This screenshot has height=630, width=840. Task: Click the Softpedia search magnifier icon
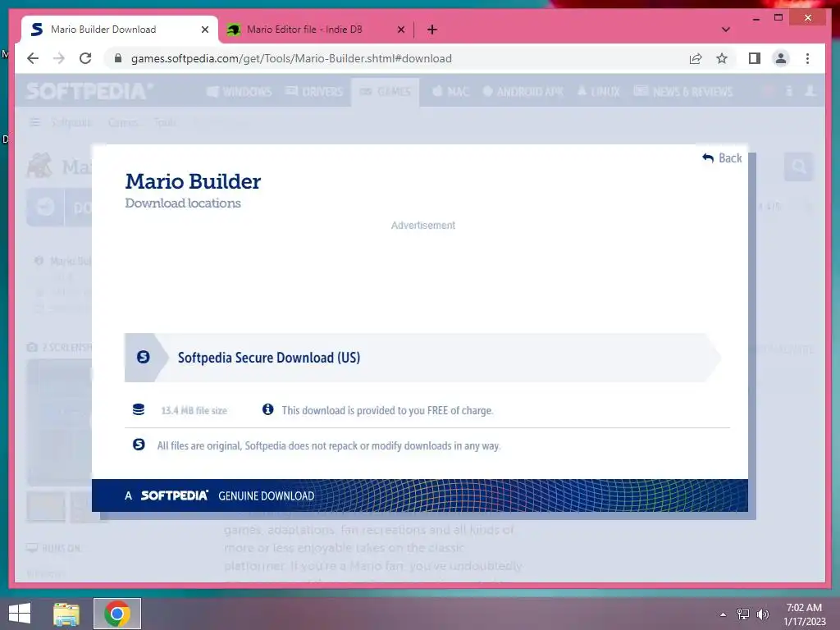click(799, 167)
